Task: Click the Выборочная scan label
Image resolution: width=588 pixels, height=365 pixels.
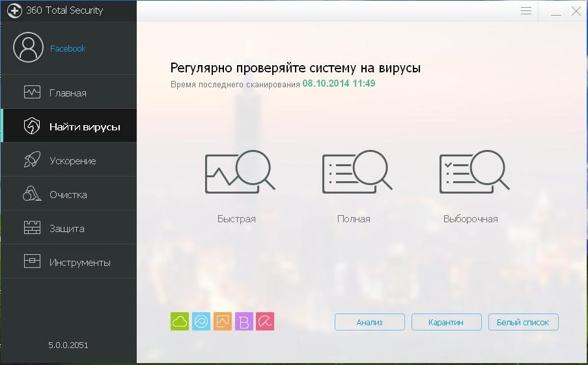Action: pos(471,219)
